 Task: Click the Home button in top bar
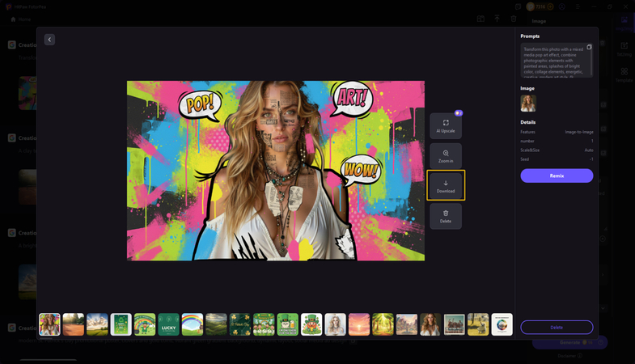pyautogui.click(x=21, y=19)
